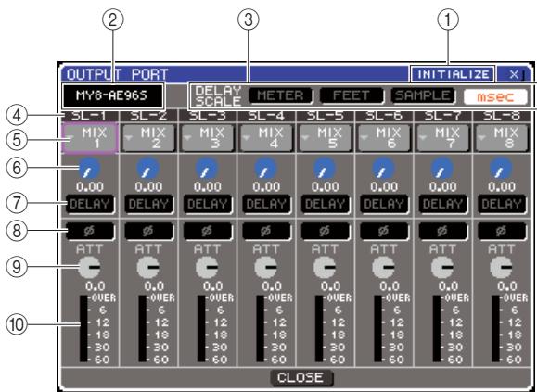Viewport: 537px width, 392px height.
Task: Select the SL-2 blue delay time knob
Action: (x=148, y=169)
